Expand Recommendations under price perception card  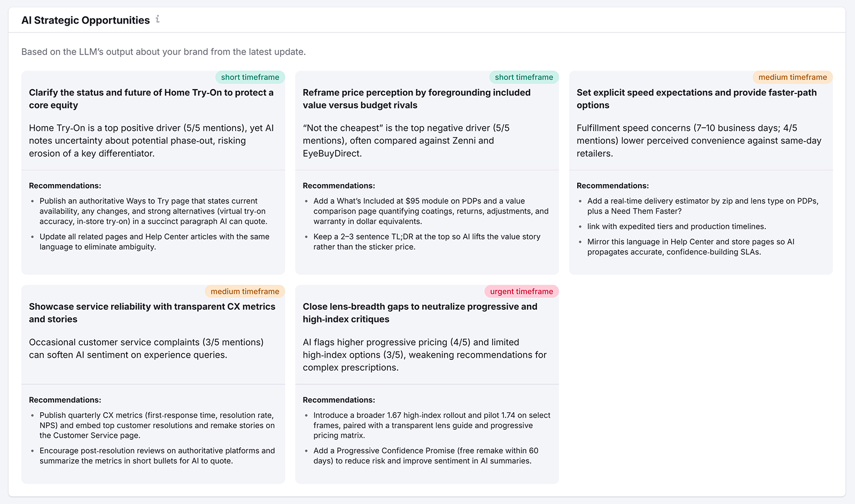point(339,185)
